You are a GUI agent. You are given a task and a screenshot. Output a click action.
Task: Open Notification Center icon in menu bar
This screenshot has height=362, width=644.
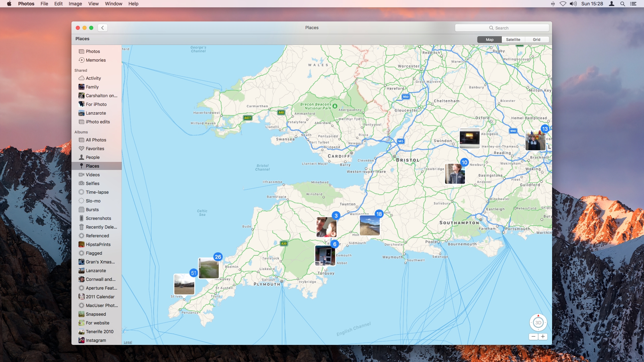pyautogui.click(x=633, y=4)
